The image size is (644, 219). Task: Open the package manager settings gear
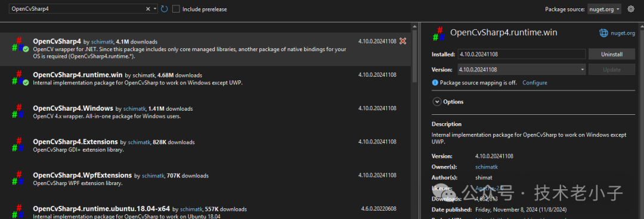(x=631, y=9)
